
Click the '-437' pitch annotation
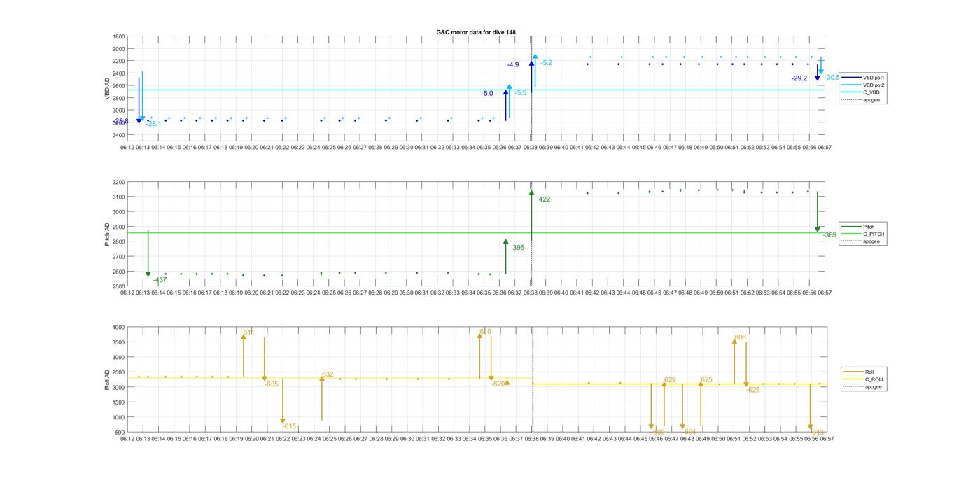click(160, 280)
